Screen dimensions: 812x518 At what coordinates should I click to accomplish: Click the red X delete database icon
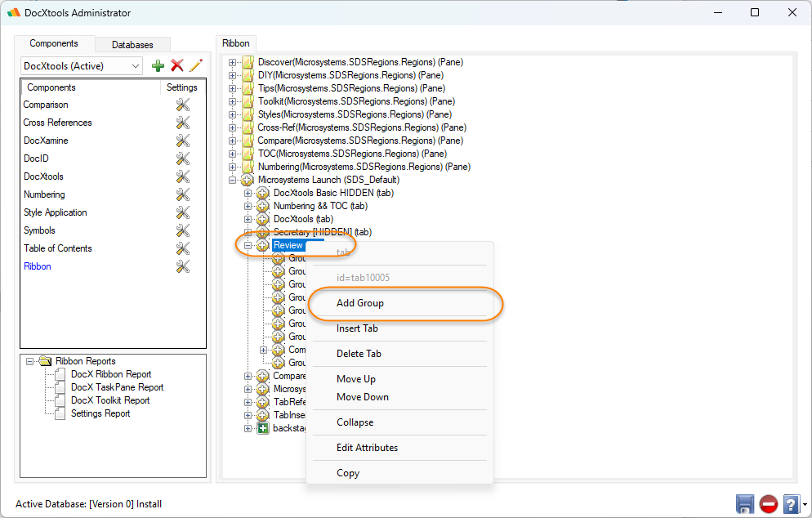177,65
